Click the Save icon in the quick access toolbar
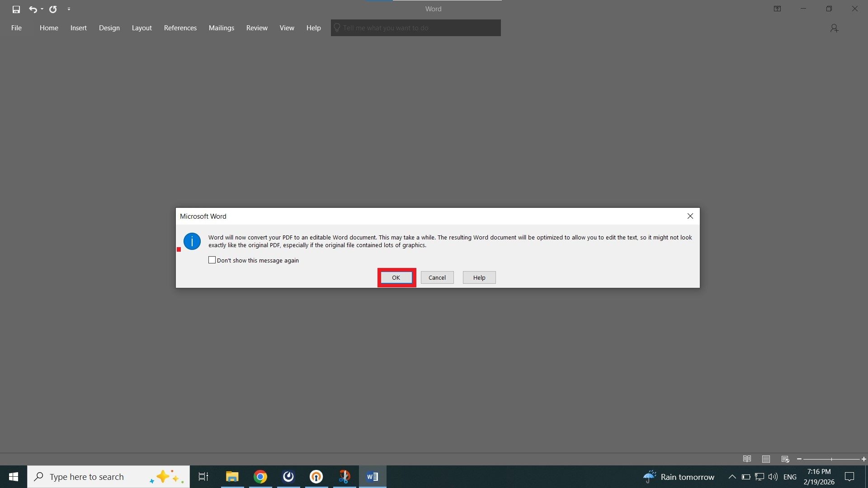 tap(16, 9)
